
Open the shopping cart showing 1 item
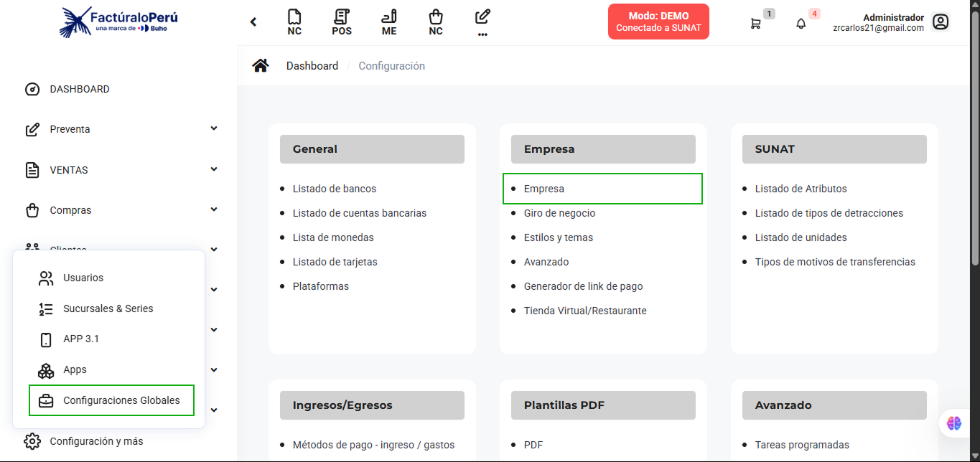coord(756,23)
